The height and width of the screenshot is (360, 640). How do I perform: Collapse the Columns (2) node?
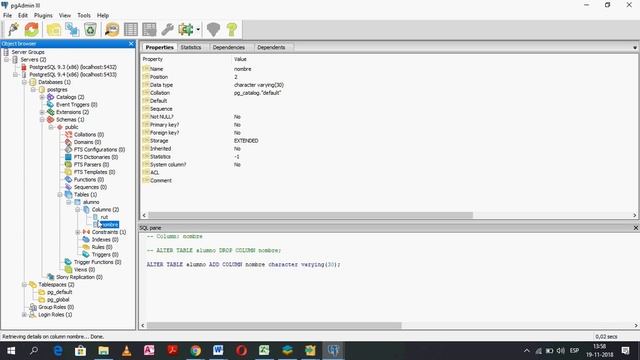pyautogui.click(x=78, y=210)
